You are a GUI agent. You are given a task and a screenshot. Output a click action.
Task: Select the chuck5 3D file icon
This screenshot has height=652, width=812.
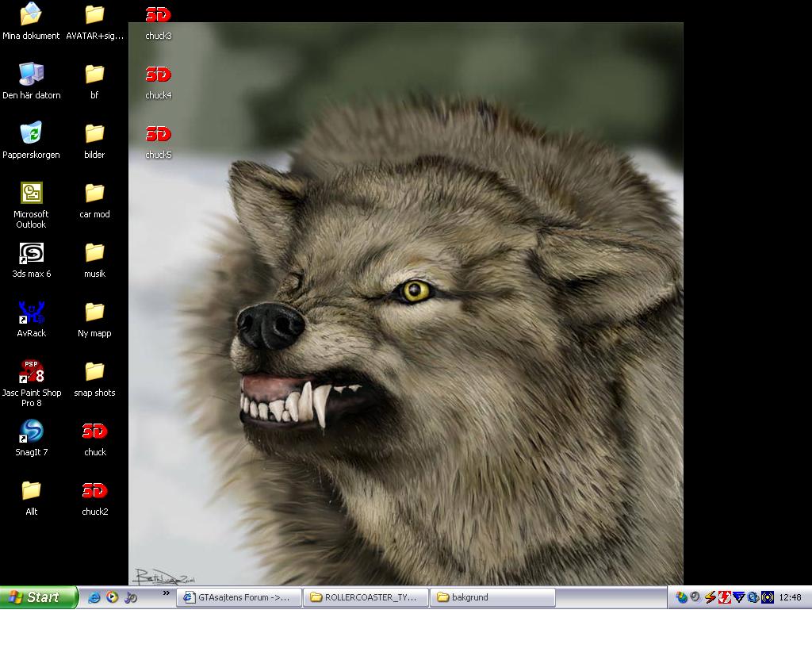pos(158,134)
